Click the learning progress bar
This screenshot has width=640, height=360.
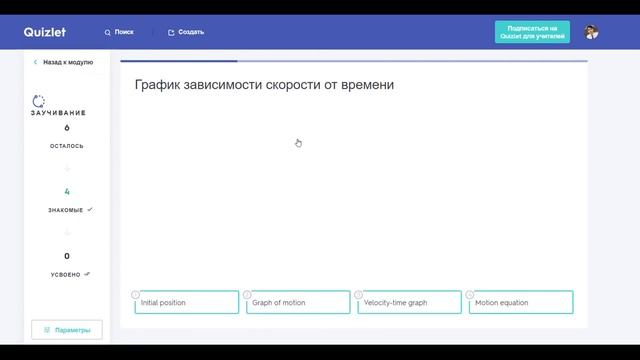tap(354, 61)
